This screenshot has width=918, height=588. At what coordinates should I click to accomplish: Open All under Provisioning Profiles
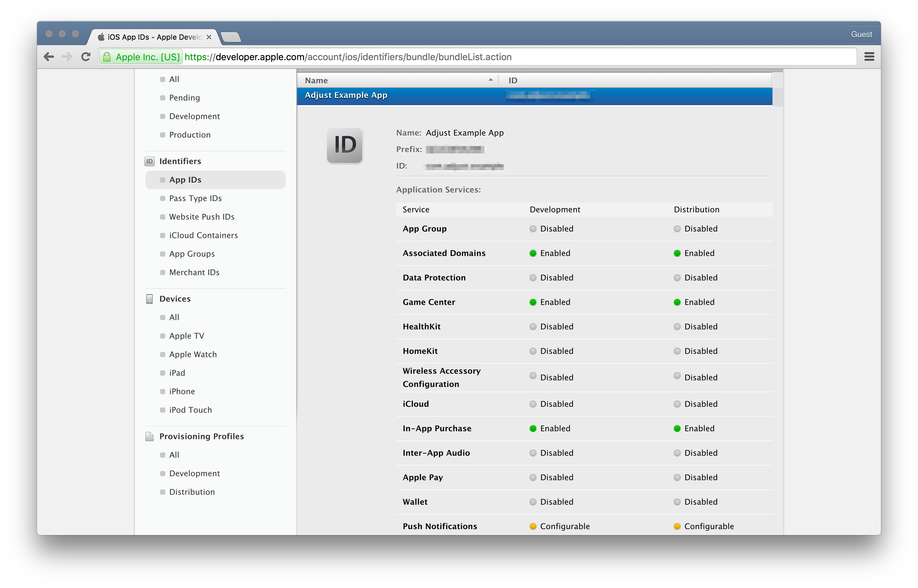tap(174, 455)
